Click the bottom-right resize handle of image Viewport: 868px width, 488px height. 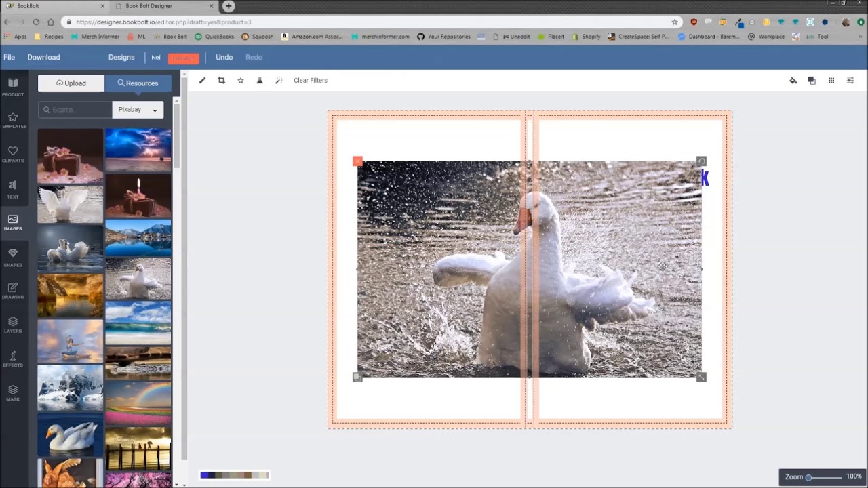[x=701, y=378]
